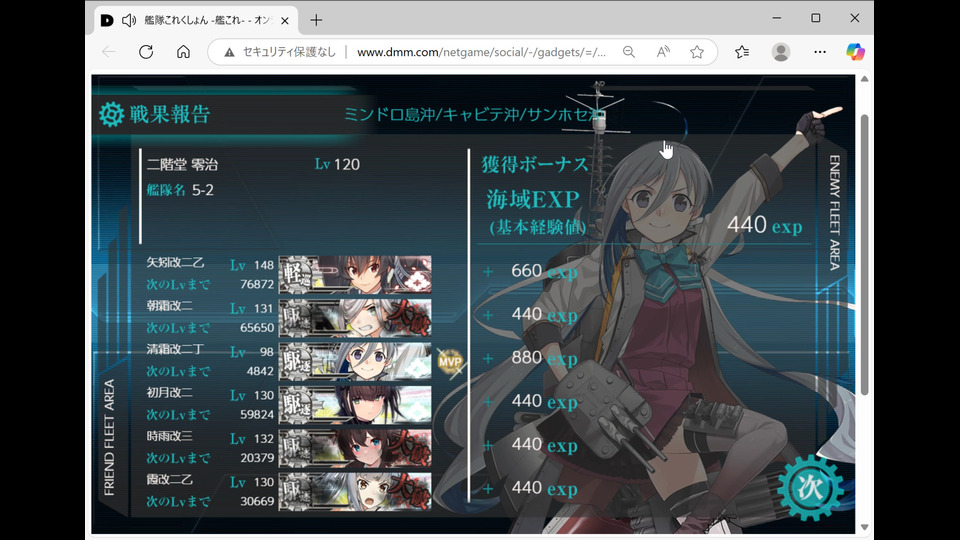
Task: Go to browser home page icon
Action: 183,52
